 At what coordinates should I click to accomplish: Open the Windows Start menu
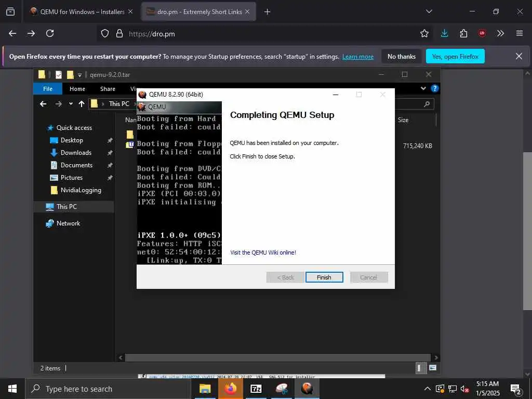tap(12, 389)
